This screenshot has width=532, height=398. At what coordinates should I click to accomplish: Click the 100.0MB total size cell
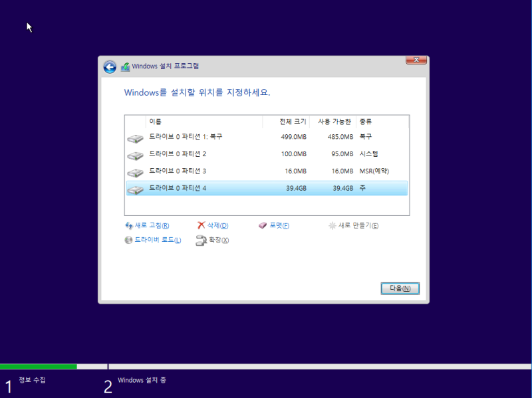[x=293, y=154]
